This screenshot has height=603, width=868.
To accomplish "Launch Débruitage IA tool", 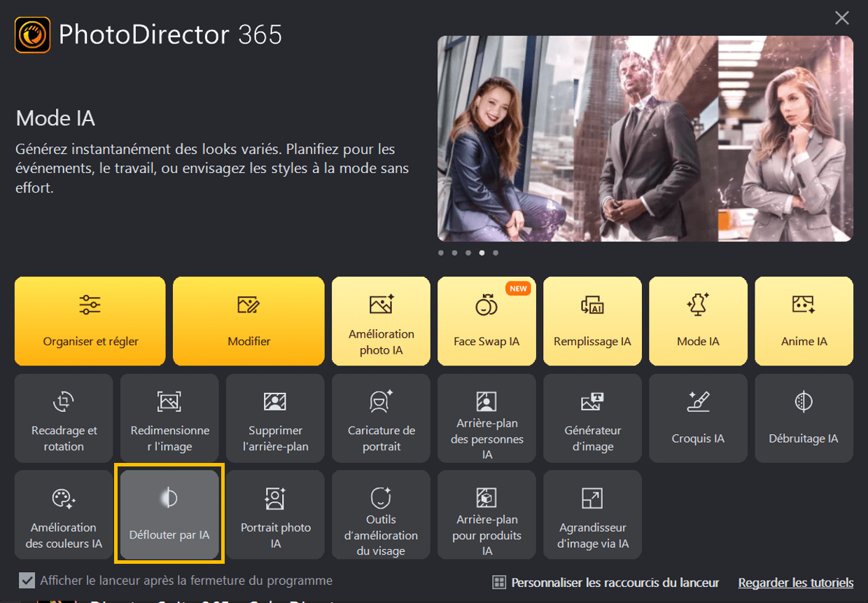I will point(804,418).
